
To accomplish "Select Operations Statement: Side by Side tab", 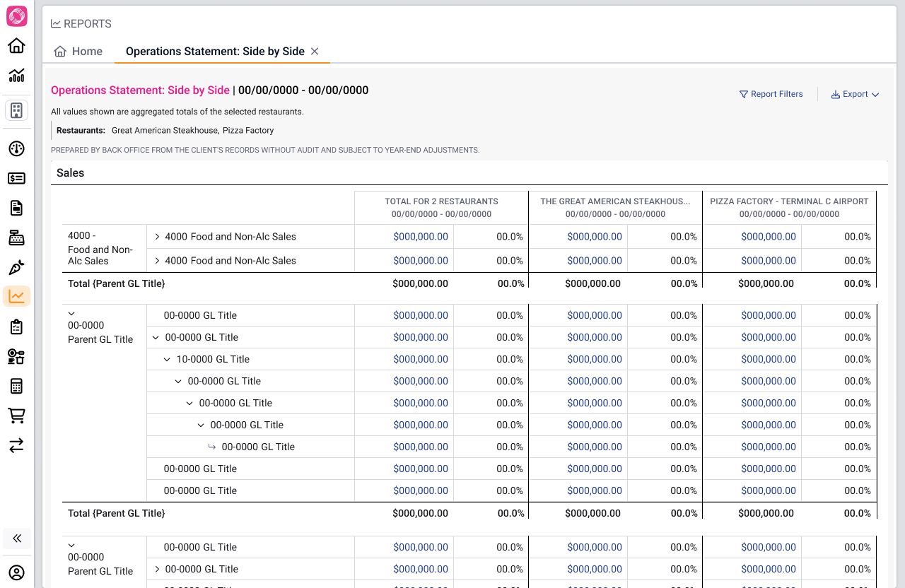I will (x=215, y=51).
